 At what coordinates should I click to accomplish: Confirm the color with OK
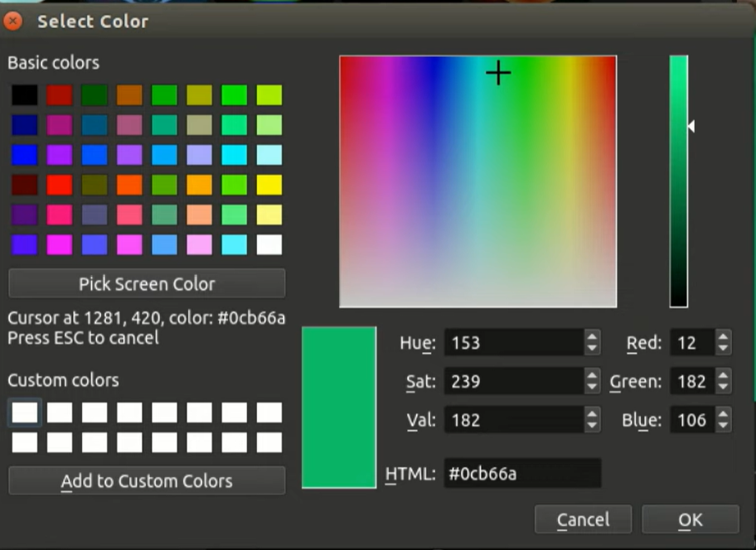pos(690,519)
